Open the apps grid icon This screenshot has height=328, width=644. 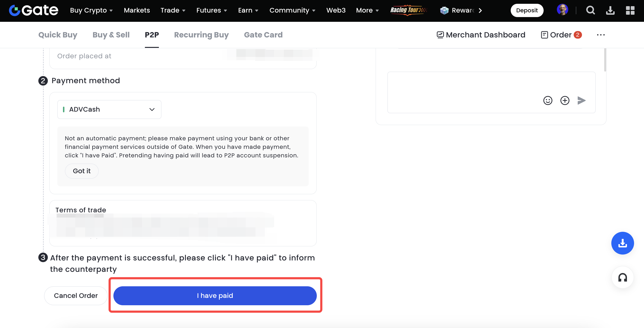click(630, 10)
